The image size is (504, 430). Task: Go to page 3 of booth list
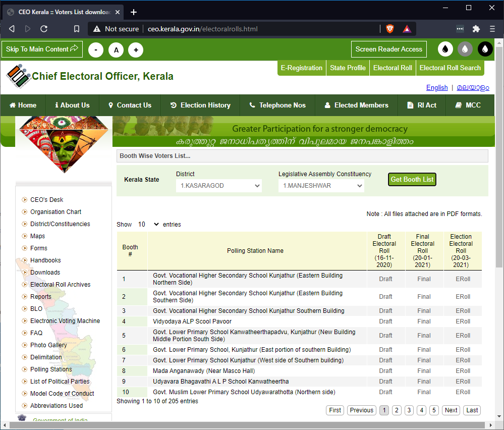pos(409,410)
